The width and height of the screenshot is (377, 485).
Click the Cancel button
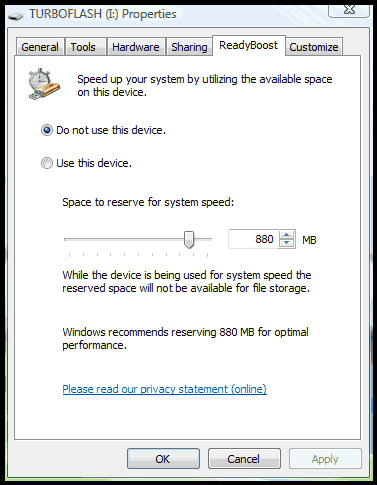[244, 459]
